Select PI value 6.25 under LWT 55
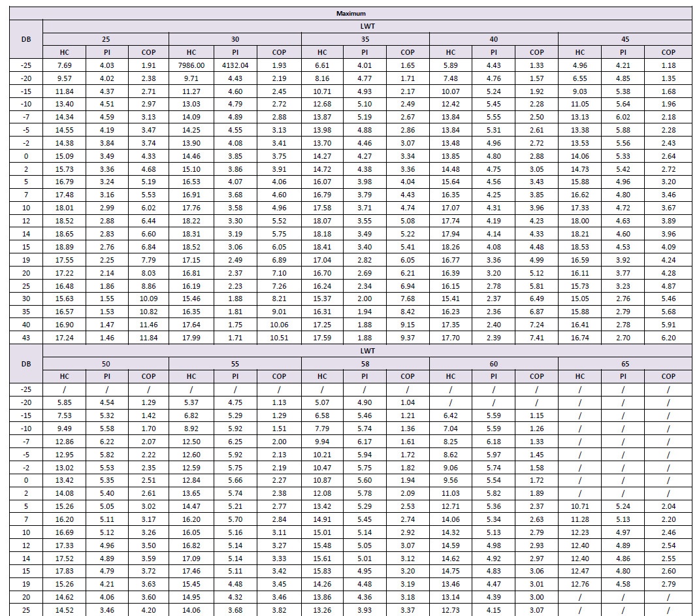The height and width of the screenshot is (616, 699). click(235, 442)
